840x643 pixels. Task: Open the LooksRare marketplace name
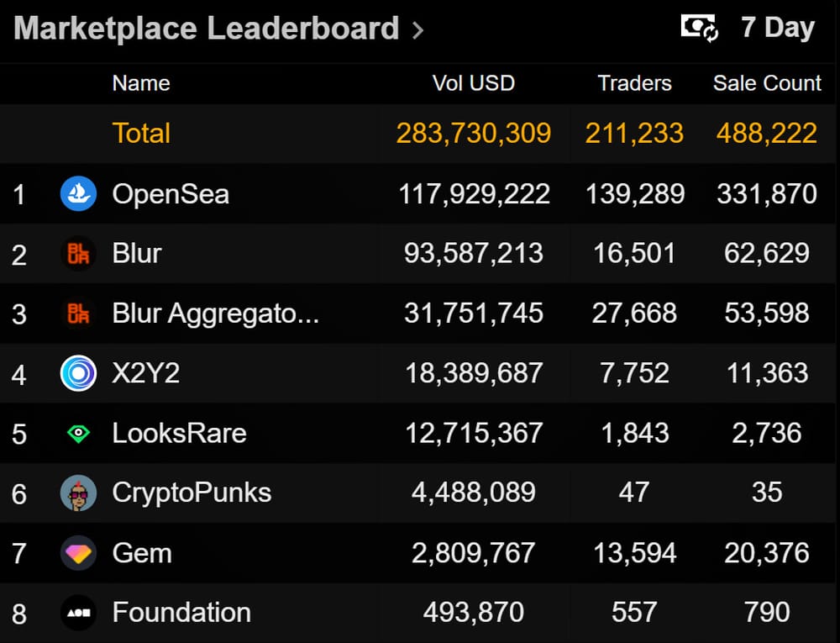[179, 434]
